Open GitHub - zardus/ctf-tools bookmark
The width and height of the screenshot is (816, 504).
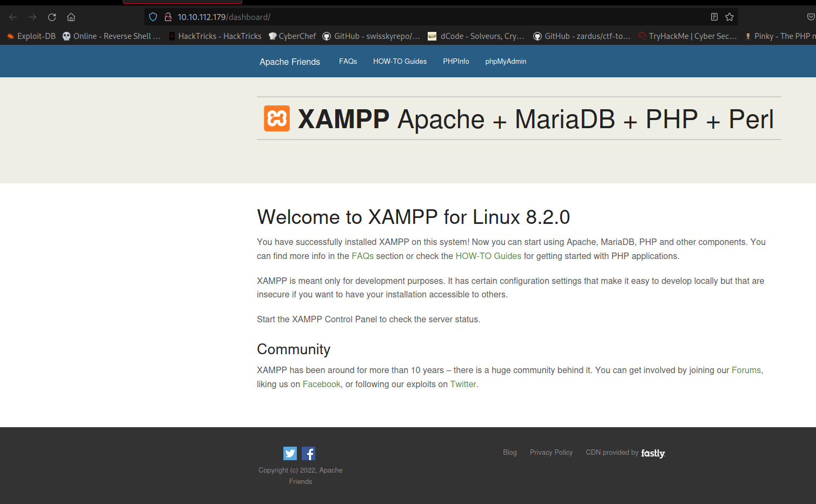click(582, 36)
